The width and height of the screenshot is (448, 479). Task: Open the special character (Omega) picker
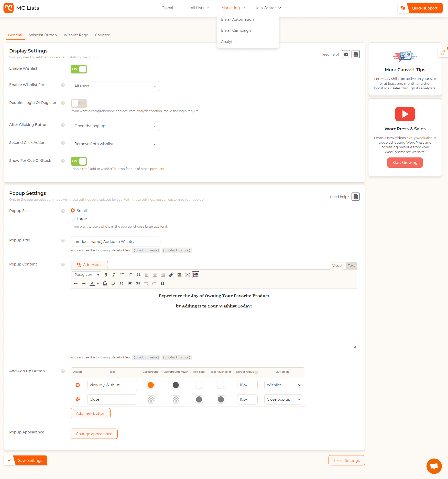click(x=122, y=283)
